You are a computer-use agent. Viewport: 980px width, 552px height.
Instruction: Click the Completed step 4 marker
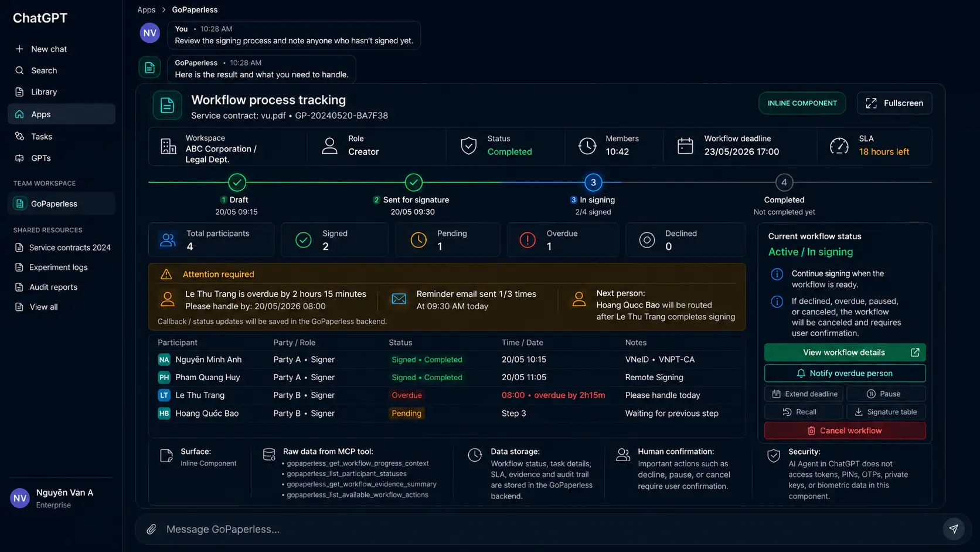[784, 182]
